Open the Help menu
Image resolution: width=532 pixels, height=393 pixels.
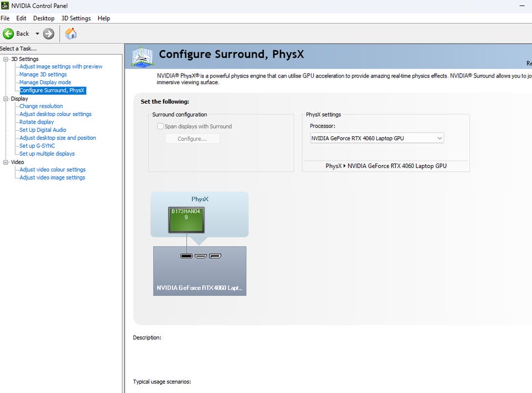coord(104,18)
